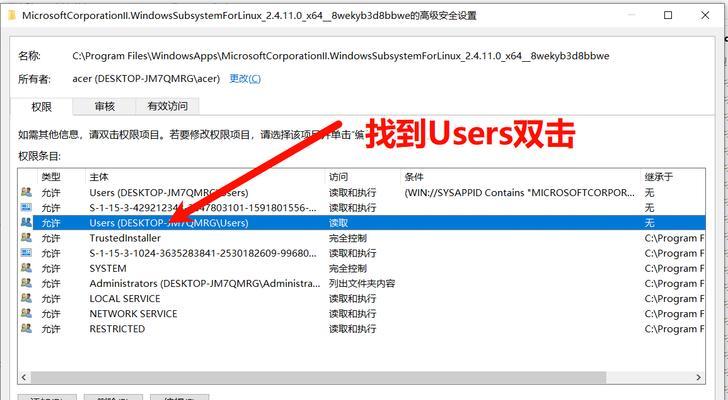Select the NETWORK SERVICE principal
This screenshot has height=400, width=728.
coord(133,314)
